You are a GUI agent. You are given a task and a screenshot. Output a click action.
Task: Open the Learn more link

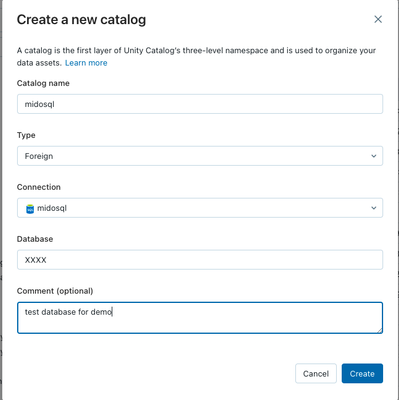pos(86,63)
